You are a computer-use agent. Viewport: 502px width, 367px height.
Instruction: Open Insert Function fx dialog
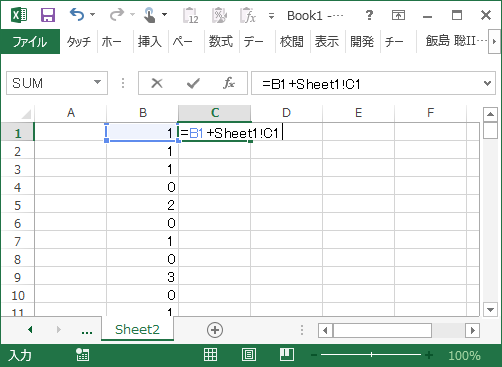(x=229, y=83)
